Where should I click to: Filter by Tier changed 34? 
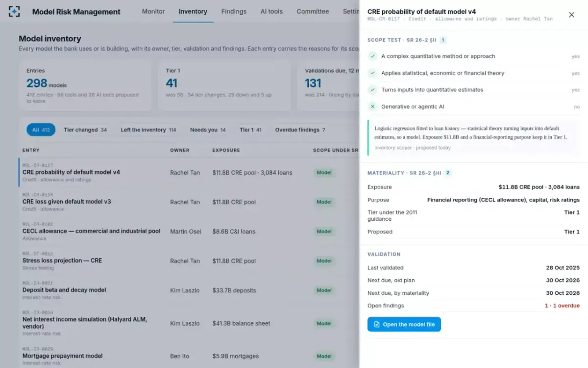[x=85, y=130]
